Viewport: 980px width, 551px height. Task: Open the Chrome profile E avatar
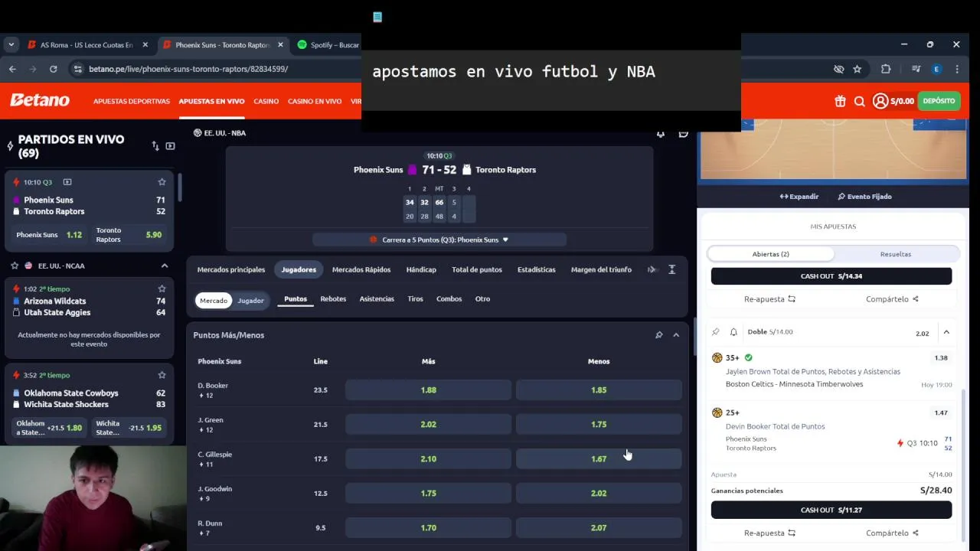936,69
